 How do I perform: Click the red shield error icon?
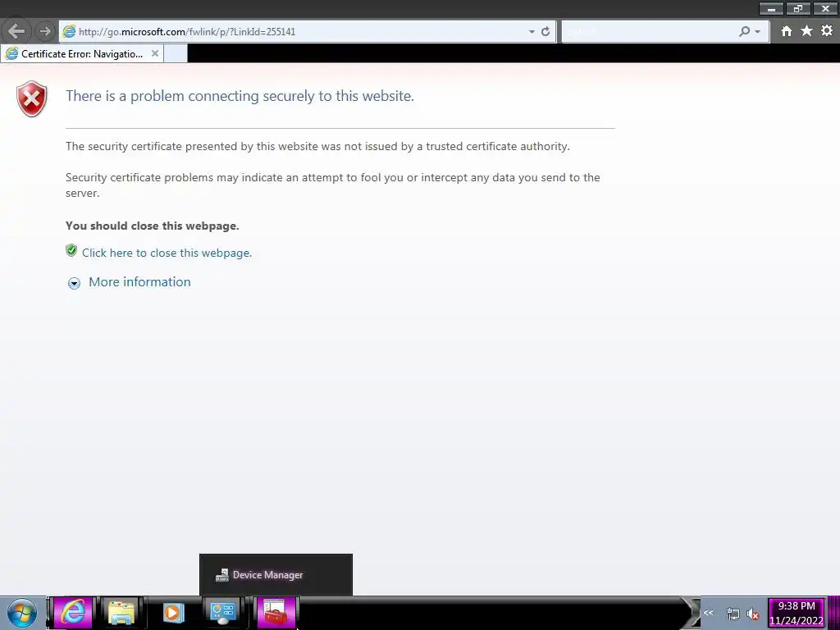tap(32, 98)
